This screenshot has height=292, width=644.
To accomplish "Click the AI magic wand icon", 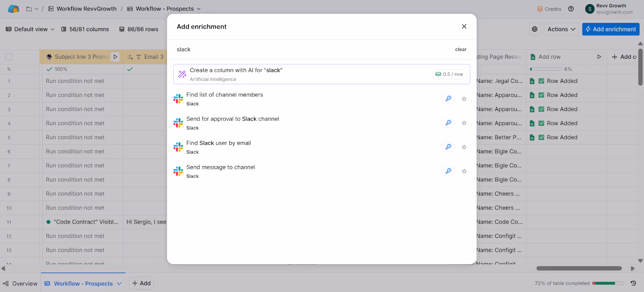I will click(182, 74).
